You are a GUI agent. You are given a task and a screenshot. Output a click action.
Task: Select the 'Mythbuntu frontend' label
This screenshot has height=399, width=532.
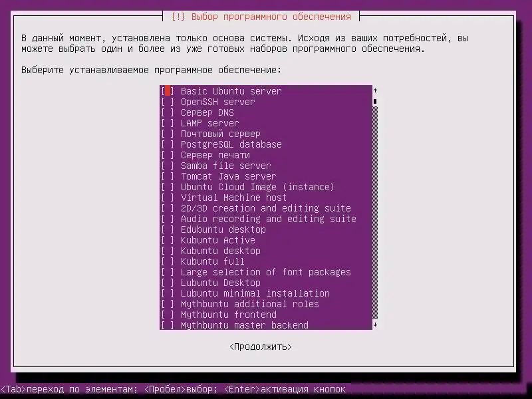[229, 315]
